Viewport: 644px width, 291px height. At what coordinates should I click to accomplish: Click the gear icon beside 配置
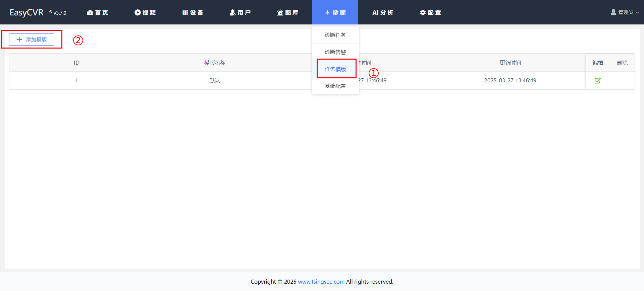(423, 12)
